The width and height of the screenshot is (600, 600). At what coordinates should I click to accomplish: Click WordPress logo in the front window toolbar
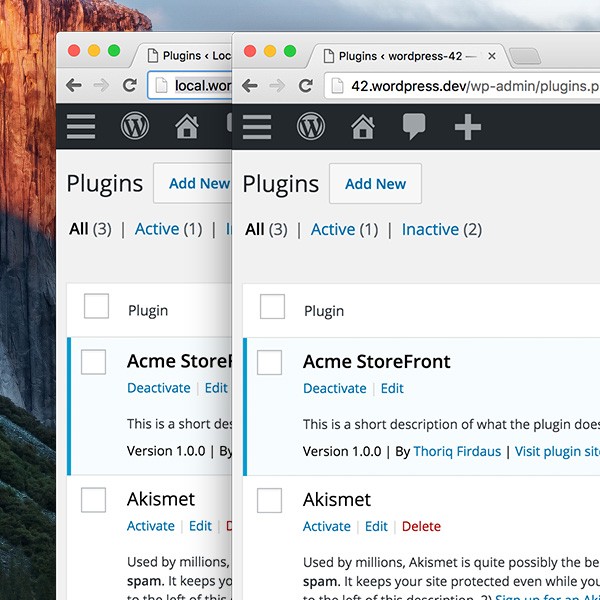pyautogui.click(x=311, y=126)
